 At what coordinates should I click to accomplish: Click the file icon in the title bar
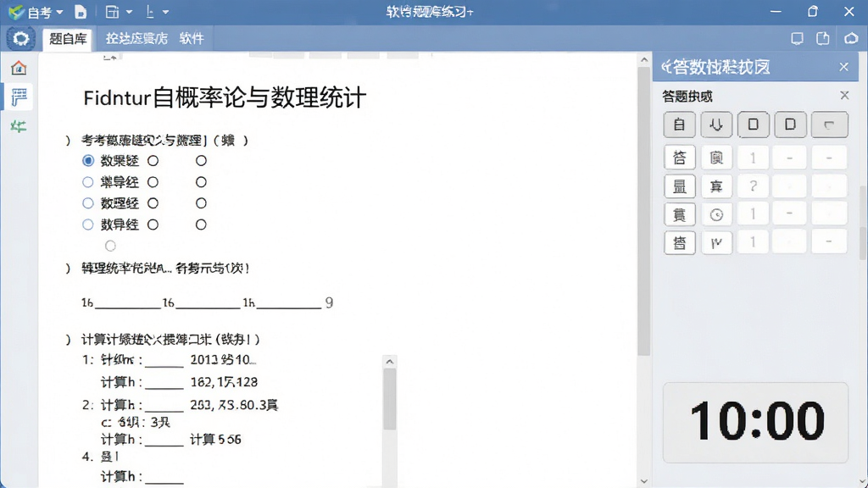click(81, 12)
